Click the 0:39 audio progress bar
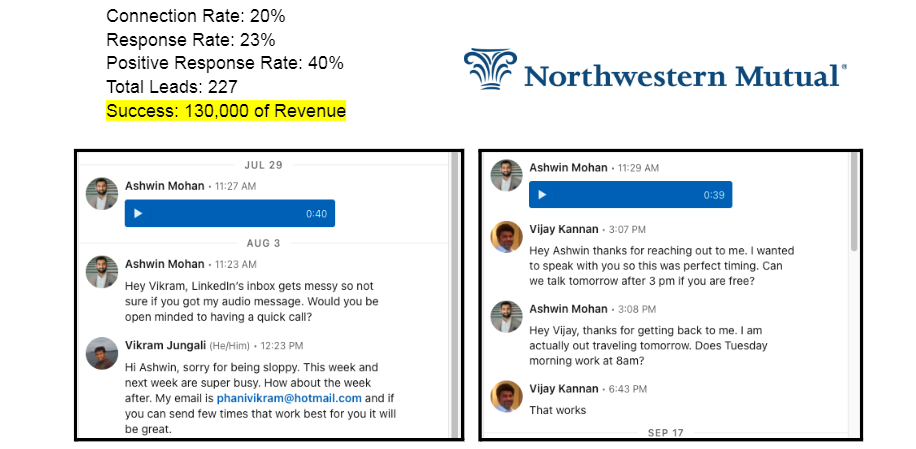Screen dimensions: 916x449 [625, 195]
